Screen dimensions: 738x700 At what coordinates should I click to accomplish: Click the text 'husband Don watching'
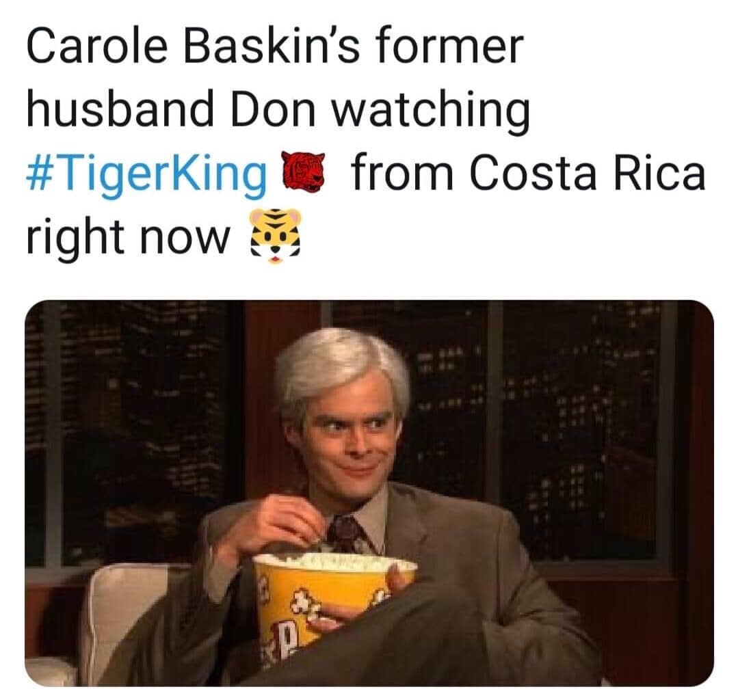278,109
